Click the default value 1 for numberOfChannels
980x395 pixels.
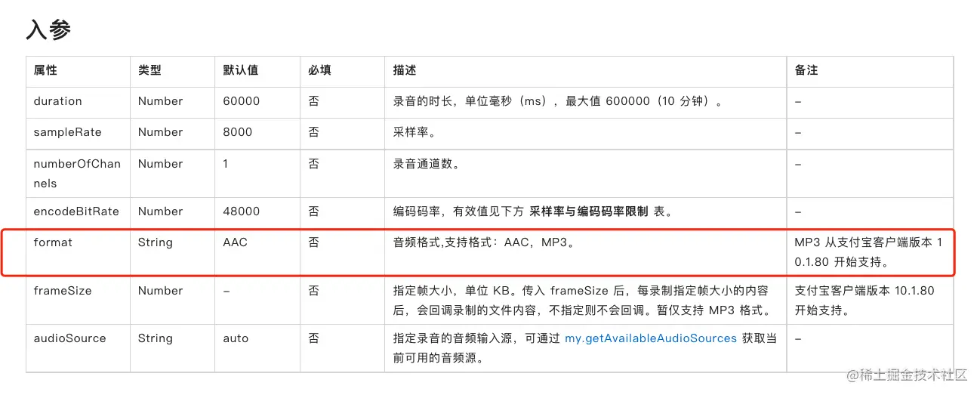click(226, 164)
